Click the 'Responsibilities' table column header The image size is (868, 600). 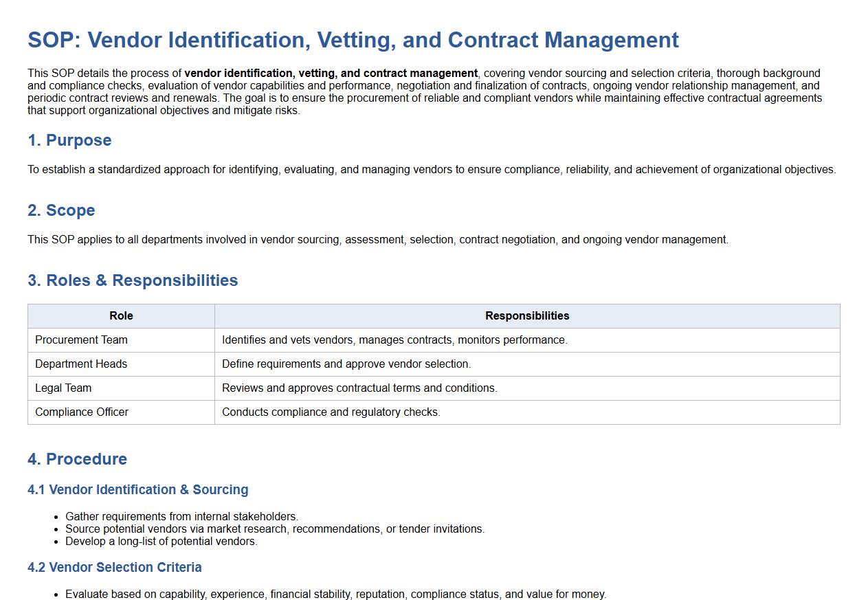coord(526,316)
